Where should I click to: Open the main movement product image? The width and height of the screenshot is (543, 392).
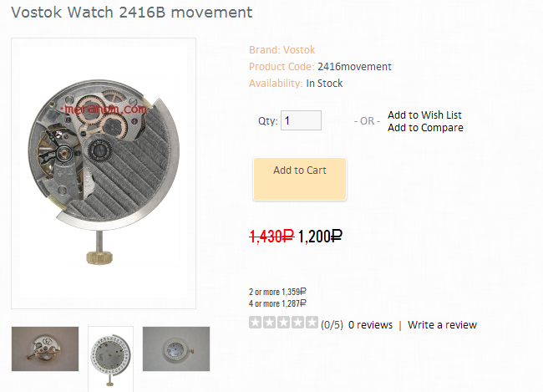click(104, 173)
